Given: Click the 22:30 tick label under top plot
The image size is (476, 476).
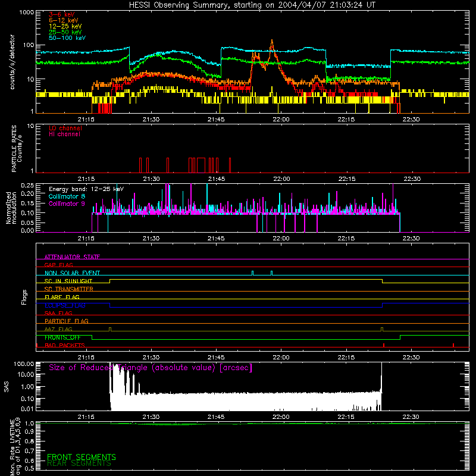Looking at the screenshot, I should pyautogui.click(x=411, y=120).
